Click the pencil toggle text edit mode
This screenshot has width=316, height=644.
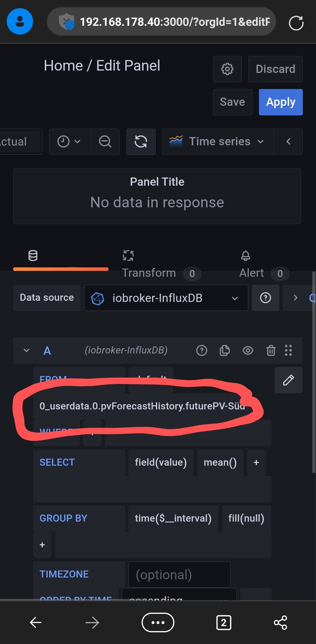pos(288,380)
